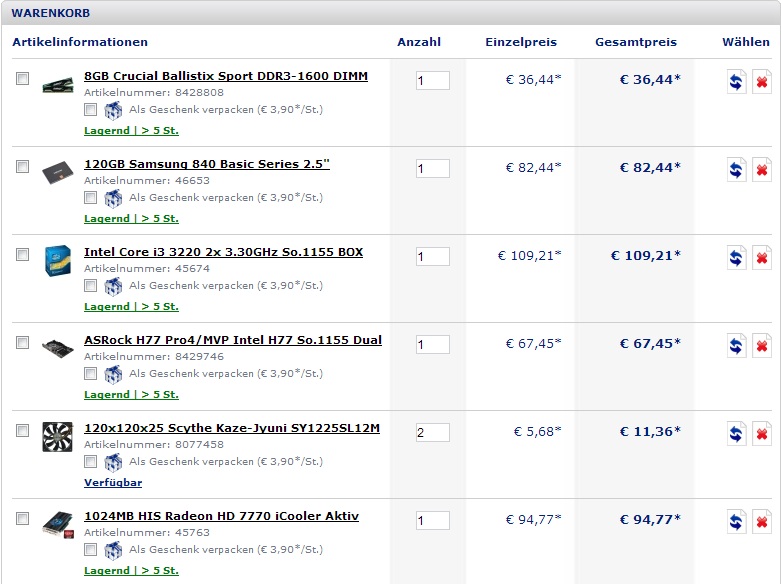The width and height of the screenshot is (781, 584).
Task: Focus quantity field showing 2 for Scythe
Action: click(433, 433)
